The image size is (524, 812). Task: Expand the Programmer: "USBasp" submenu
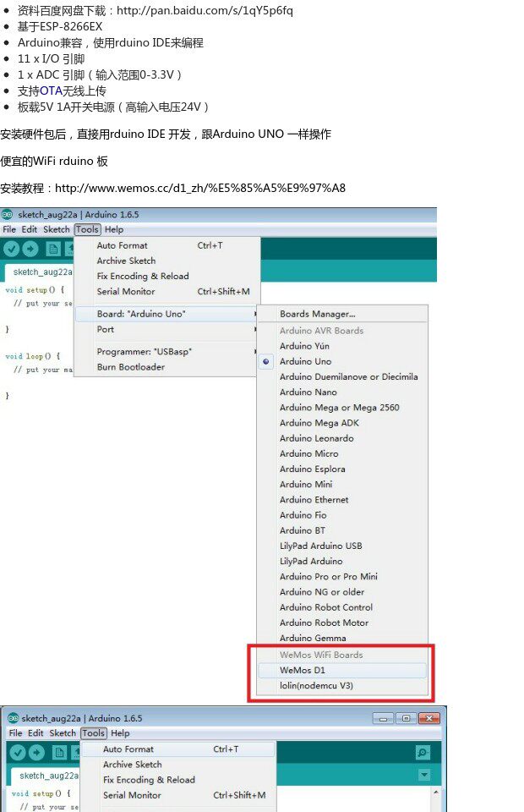tap(166, 352)
